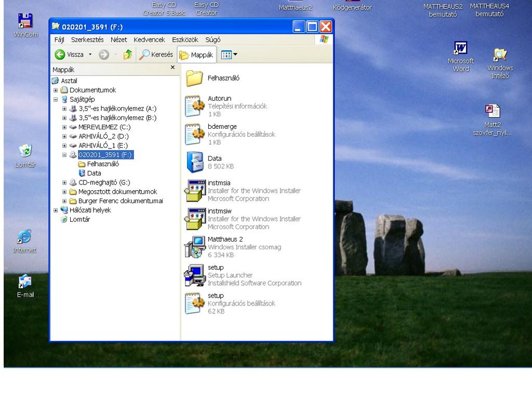
Task: Open the Nézet menu
Action: point(119,39)
